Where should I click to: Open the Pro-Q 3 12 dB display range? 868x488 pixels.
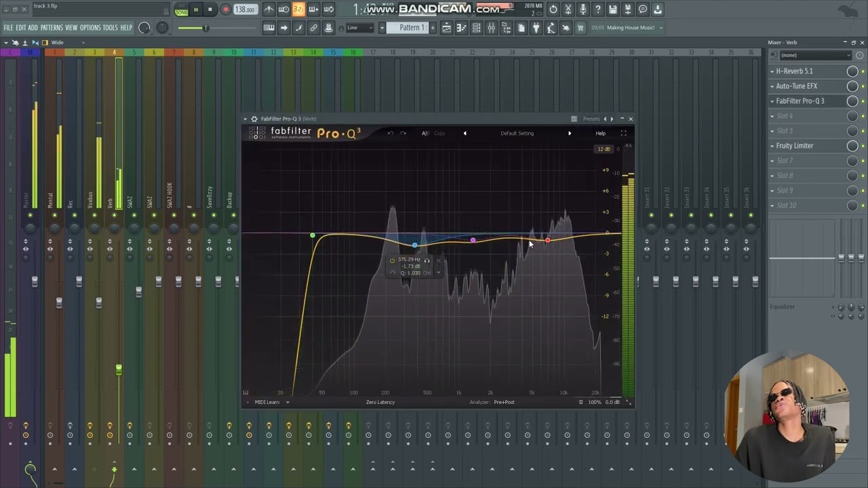pyautogui.click(x=603, y=149)
